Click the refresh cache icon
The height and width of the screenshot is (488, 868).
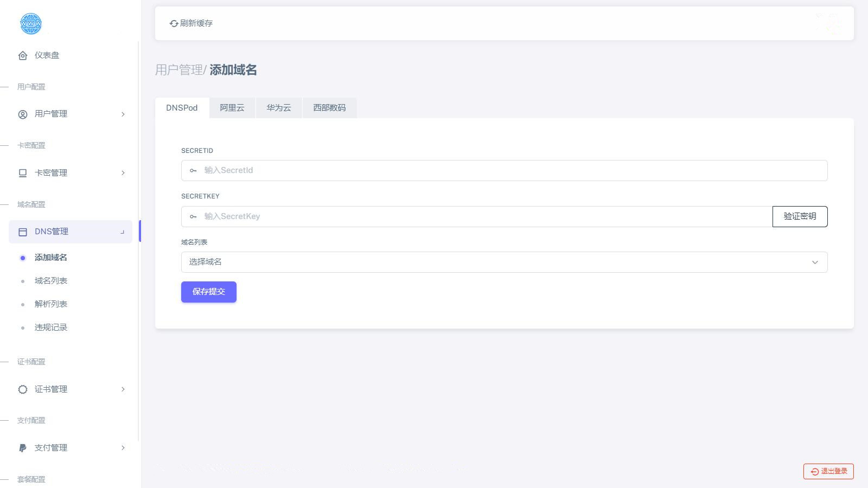[174, 23]
